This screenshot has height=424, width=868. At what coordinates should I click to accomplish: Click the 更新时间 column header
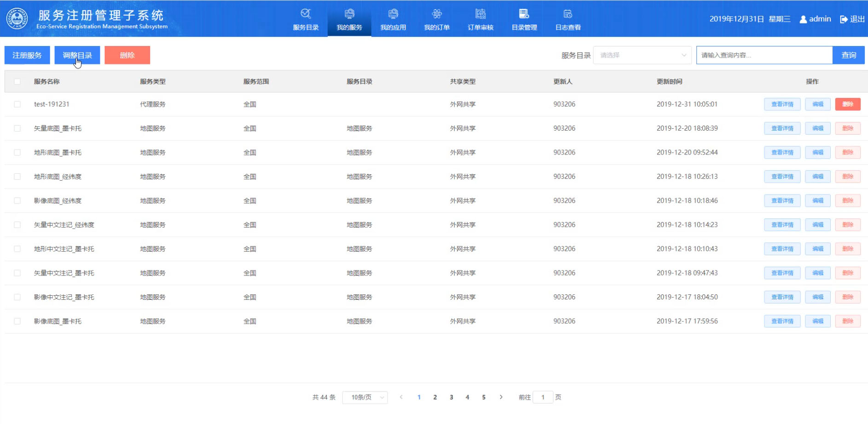(669, 81)
